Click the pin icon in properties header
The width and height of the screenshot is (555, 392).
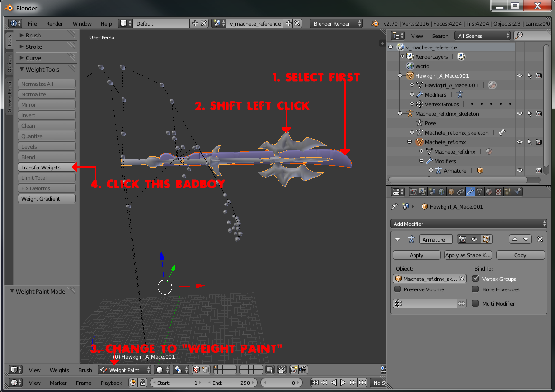click(395, 206)
